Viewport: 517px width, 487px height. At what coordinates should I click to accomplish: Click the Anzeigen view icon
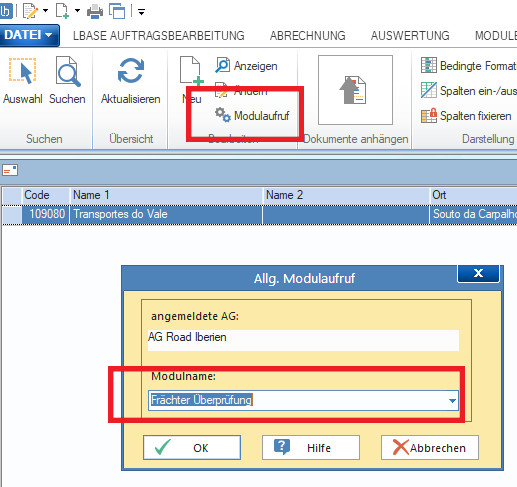(x=222, y=65)
